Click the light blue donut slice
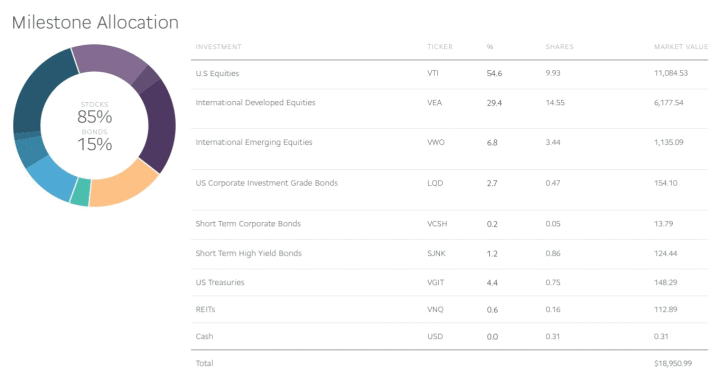 (50, 180)
